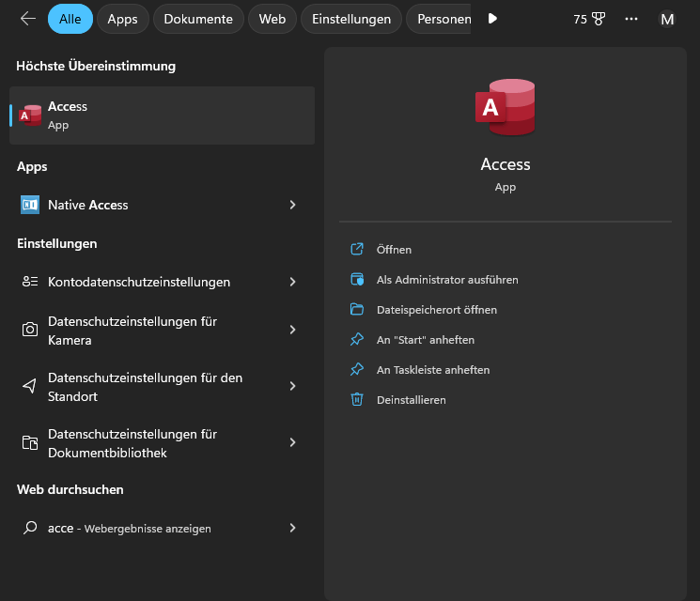
Task: Click the large Access app icon
Action: pyautogui.click(x=506, y=107)
